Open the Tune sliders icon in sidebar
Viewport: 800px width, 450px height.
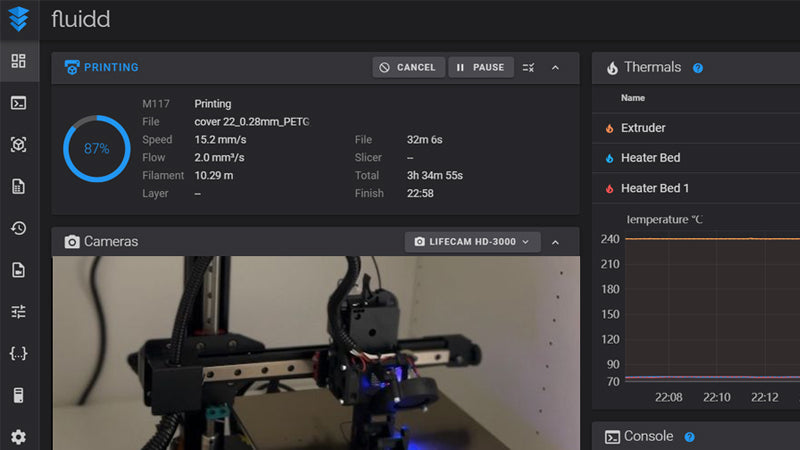[18, 311]
